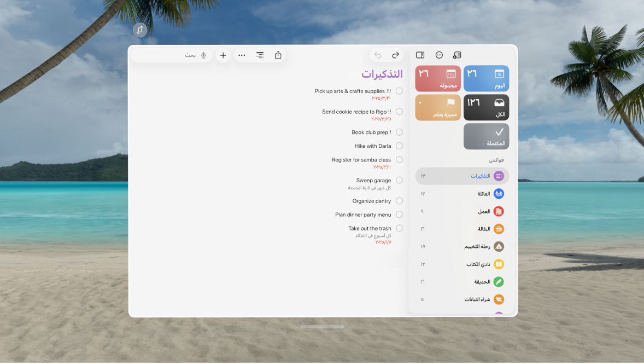Open the share sheet icon in the toolbar
This screenshot has width=644, height=364.
(x=278, y=55)
